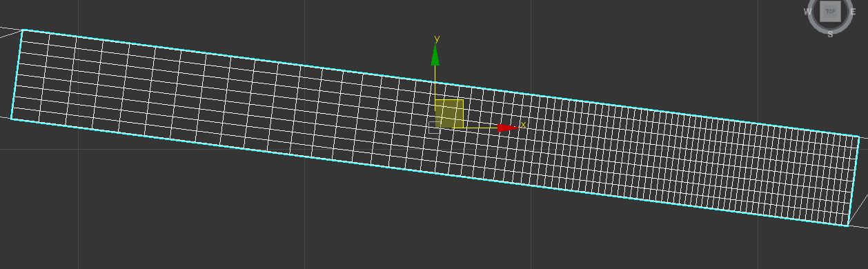Select the E compass label on ViewCube
The width and height of the screenshot is (868, 269).
click(853, 12)
